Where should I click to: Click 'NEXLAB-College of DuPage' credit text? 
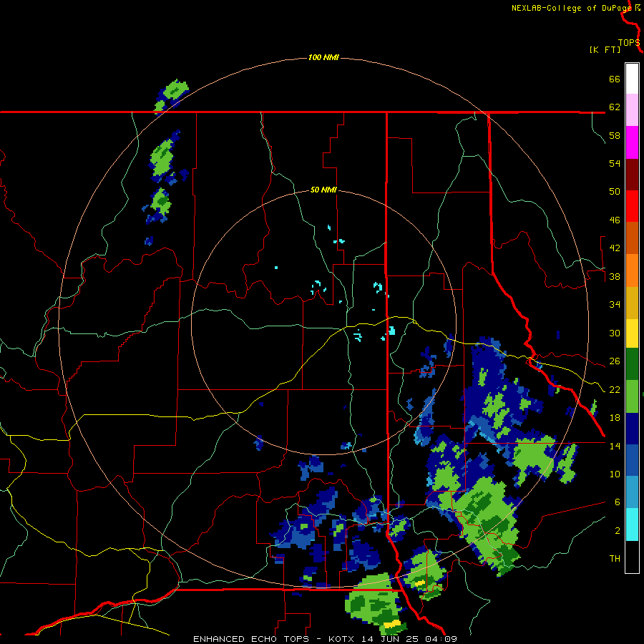(572, 8)
